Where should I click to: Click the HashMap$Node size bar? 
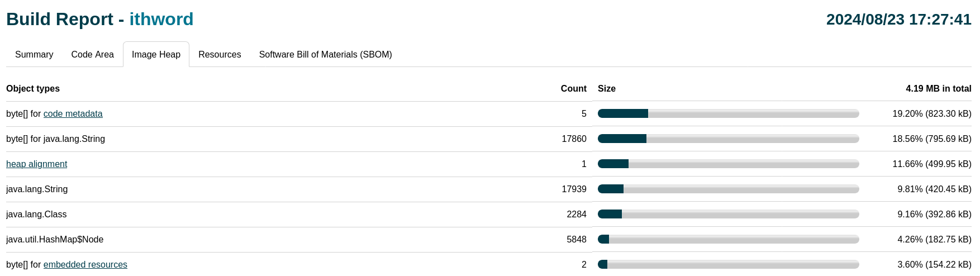(728, 240)
